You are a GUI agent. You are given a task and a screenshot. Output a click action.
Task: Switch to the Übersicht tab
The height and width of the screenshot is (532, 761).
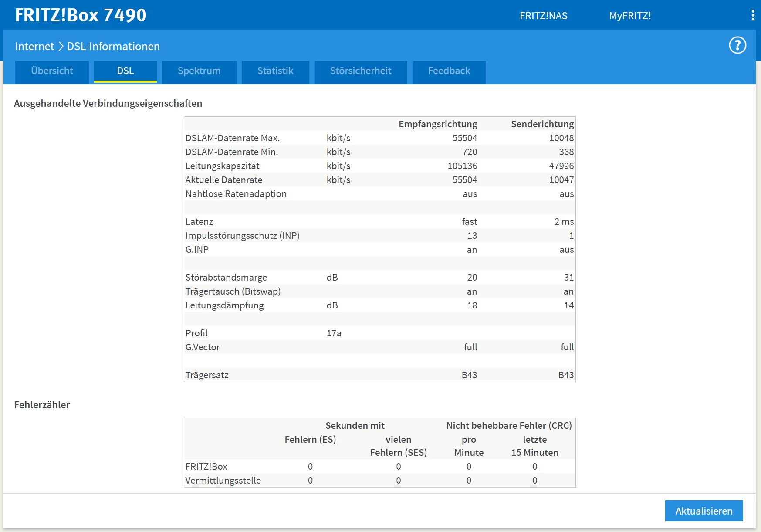(52, 71)
